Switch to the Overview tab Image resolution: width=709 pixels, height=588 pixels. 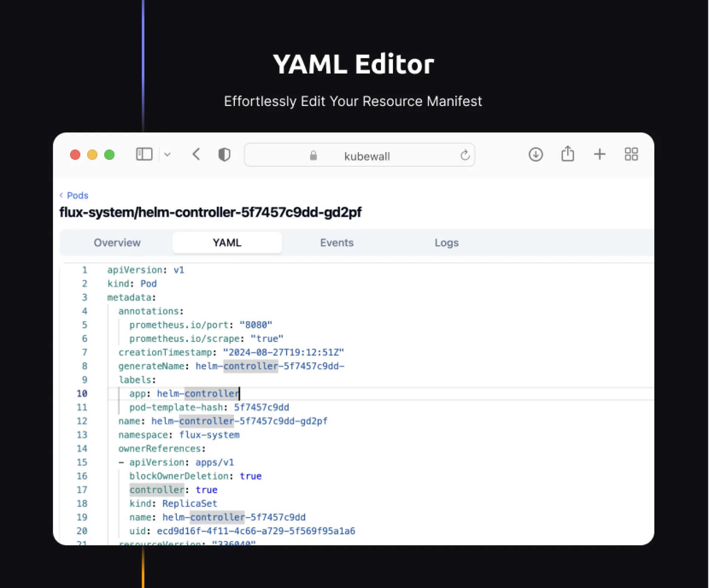tap(117, 243)
